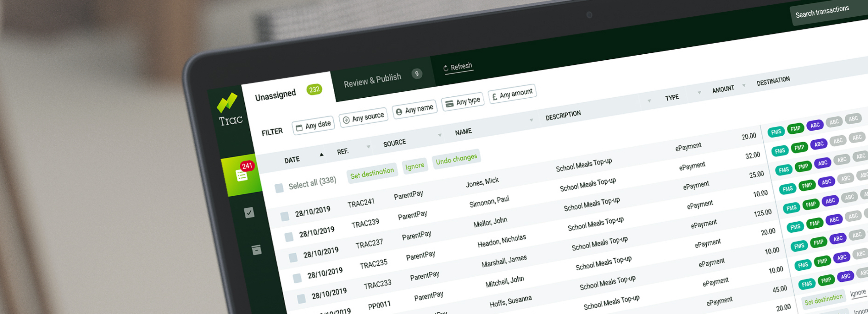This screenshot has width=868, height=314.
Task: Open the Any amount filter
Action: click(x=513, y=94)
